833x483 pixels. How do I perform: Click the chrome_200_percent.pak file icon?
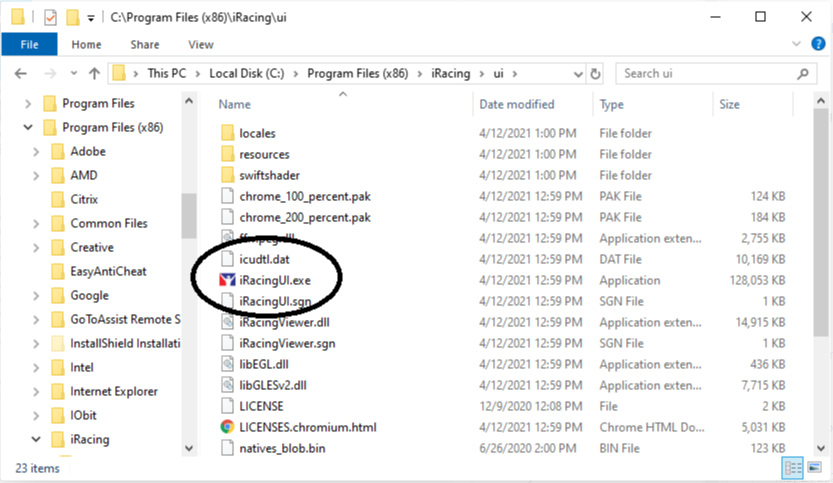227,217
